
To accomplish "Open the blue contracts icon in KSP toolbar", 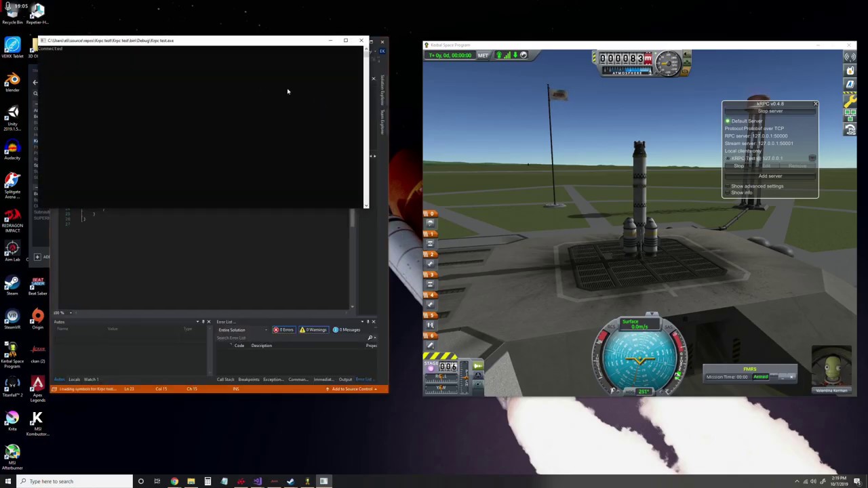I will click(x=850, y=84).
